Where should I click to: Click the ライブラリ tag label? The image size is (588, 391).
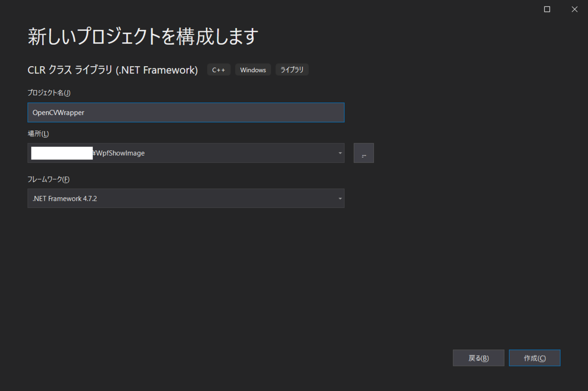(292, 70)
